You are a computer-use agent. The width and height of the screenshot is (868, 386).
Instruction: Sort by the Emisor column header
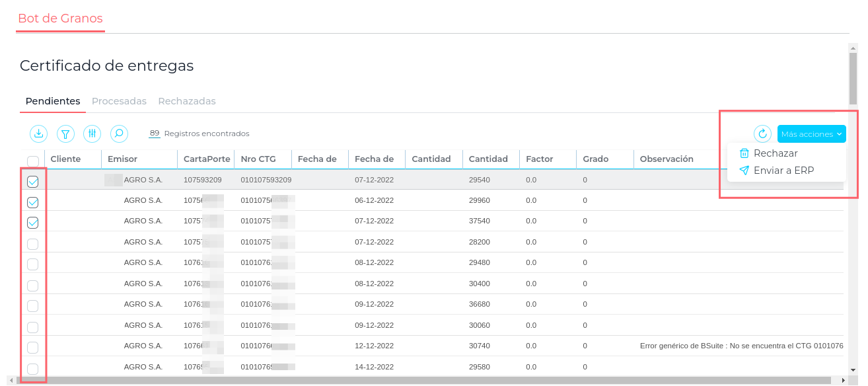(122, 159)
